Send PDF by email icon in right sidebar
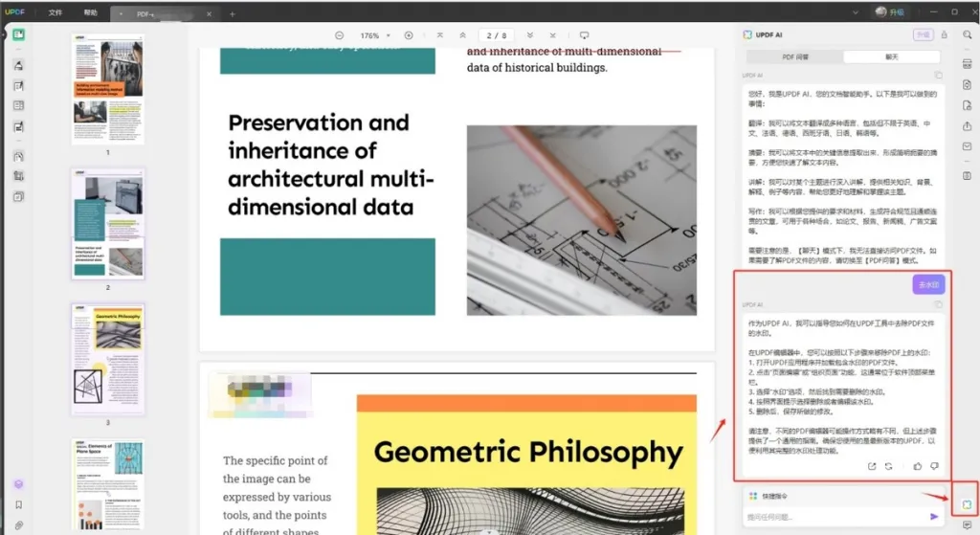This screenshot has height=535, width=980. point(967,146)
